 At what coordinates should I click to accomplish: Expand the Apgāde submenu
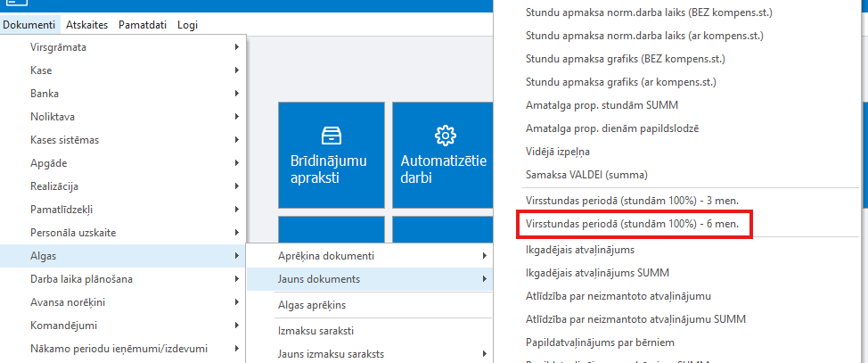123,163
